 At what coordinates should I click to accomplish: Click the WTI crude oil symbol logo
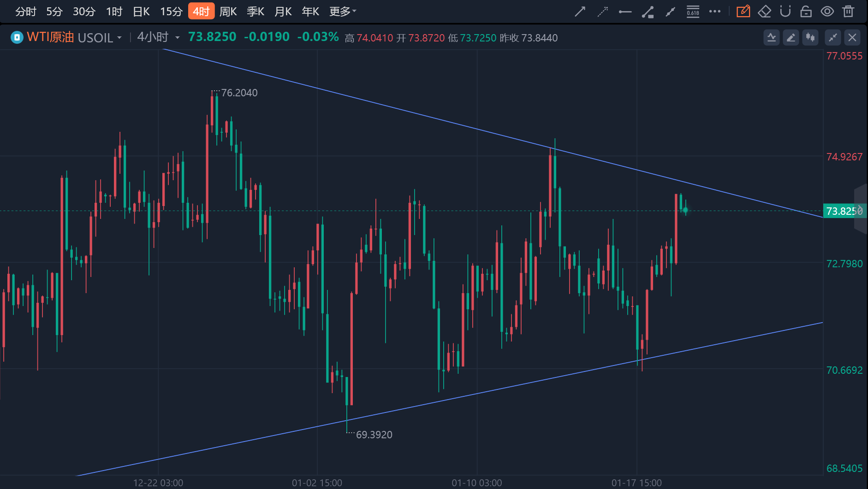click(17, 37)
